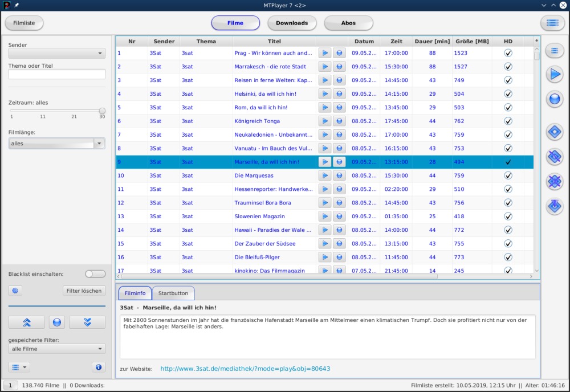Open the Filmlänge 'alles' dropdown

(x=56, y=144)
